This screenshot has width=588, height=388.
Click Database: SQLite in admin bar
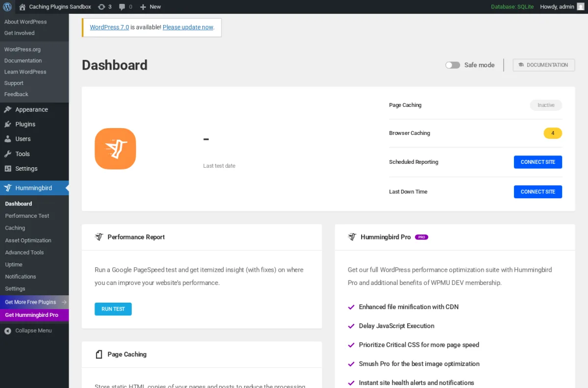(x=513, y=7)
